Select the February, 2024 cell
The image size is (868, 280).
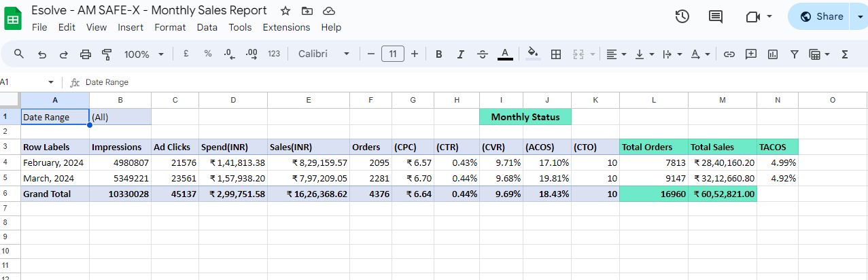coord(55,162)
